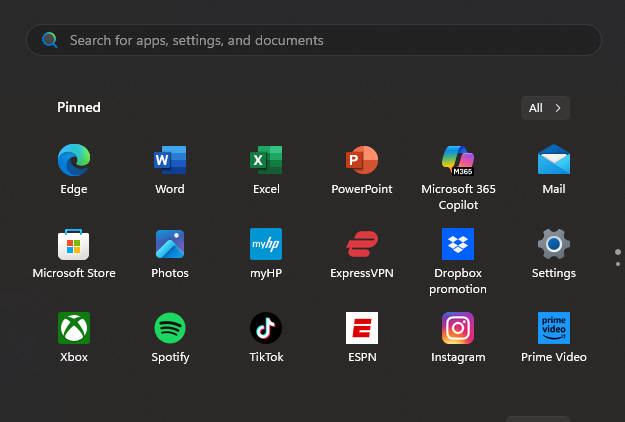The width and height of the screenshot is (625, 422).
Task: Open the Edge browser
Action: (74, 170)
